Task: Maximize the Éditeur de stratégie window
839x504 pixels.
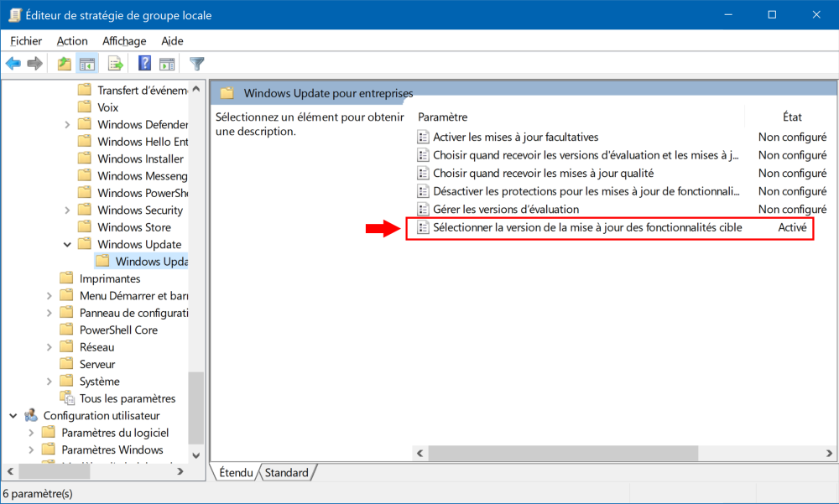Action: (x=772, y=14)
